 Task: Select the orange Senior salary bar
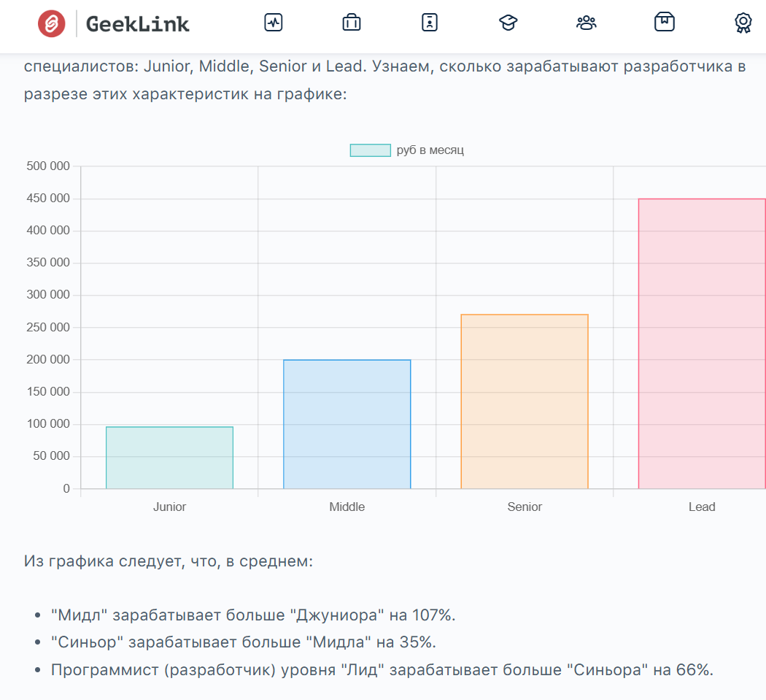point(524,401)
